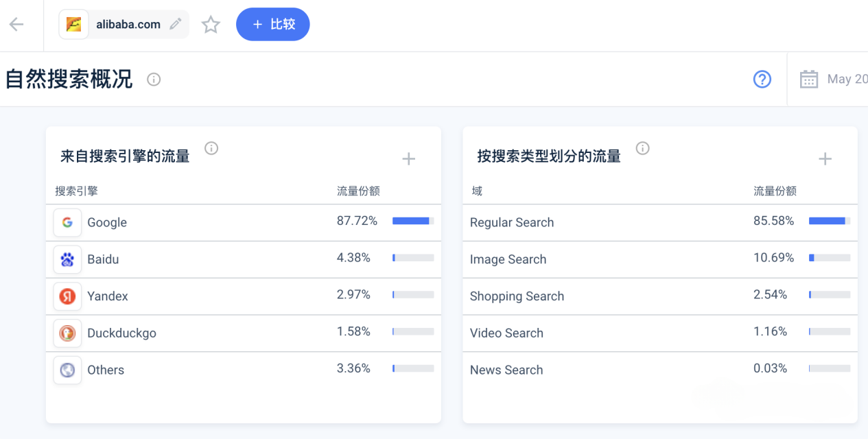Click the Google logo icon
868x439 pixels.
67,222
